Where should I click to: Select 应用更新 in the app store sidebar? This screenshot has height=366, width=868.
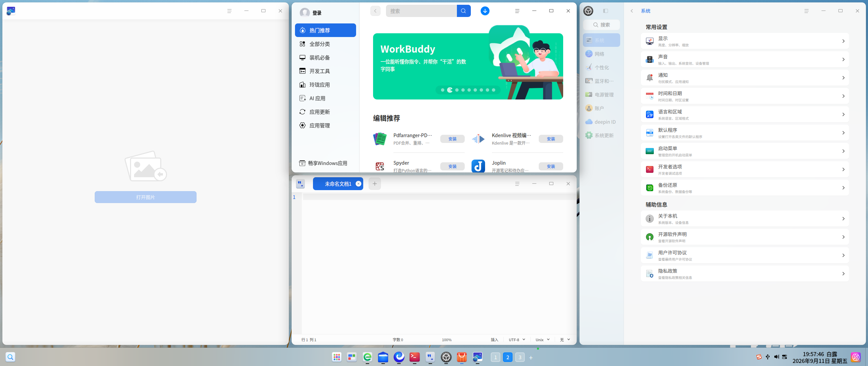[x=325, y=112]
